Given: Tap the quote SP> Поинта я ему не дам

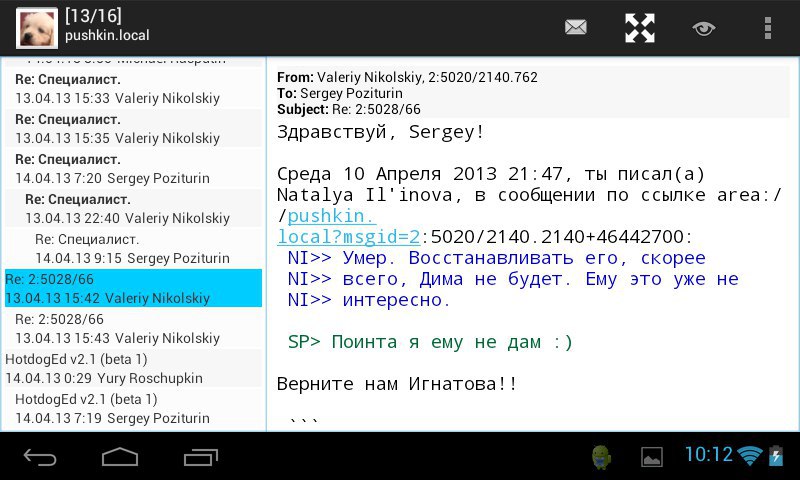Looking at the screenshot, I should 430,342.
